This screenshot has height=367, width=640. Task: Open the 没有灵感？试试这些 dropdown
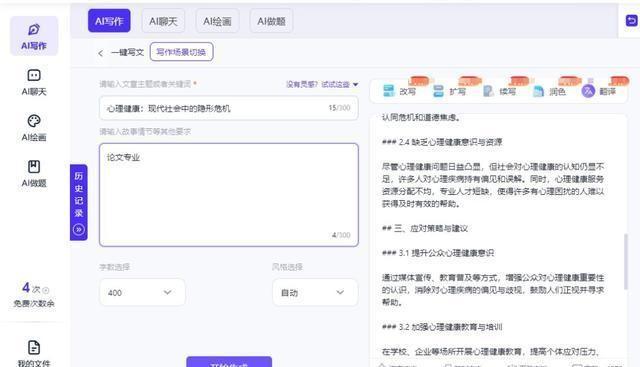(322, 85)
